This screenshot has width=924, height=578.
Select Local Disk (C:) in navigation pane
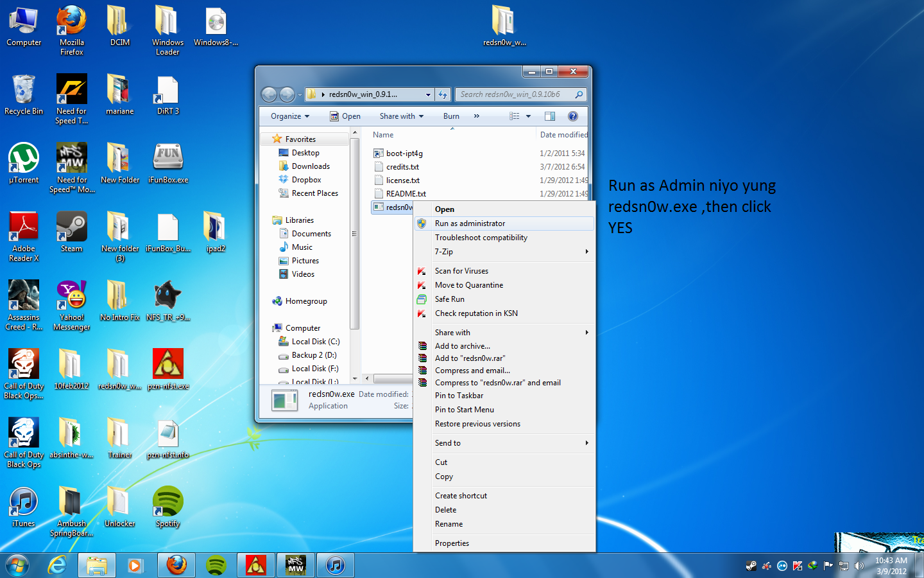[315, 342]
